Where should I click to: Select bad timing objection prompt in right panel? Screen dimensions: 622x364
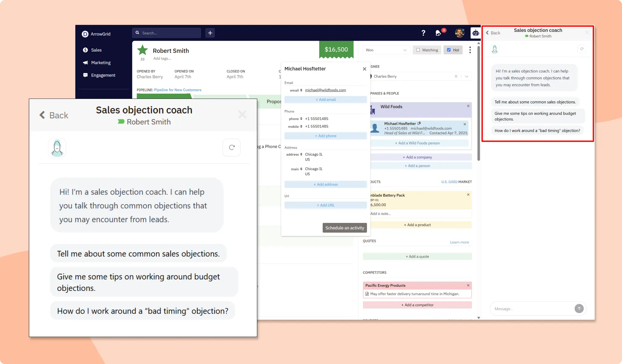[537, 131]
